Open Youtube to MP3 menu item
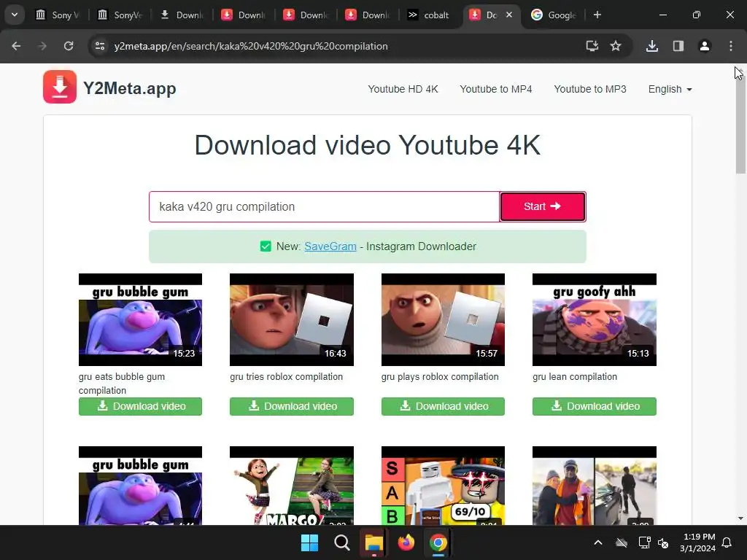The height and width of the screenshot is (560, 747). [x=590, y=89]
